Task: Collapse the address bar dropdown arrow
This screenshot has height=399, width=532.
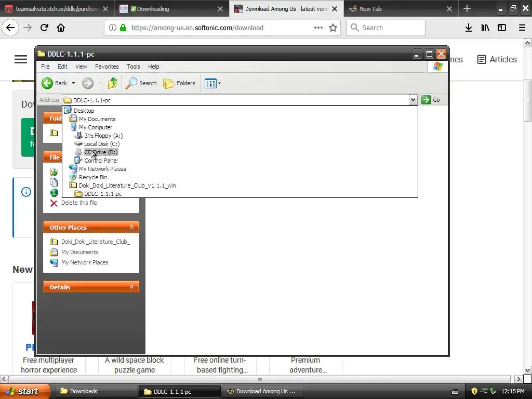Action: [413, 100]
